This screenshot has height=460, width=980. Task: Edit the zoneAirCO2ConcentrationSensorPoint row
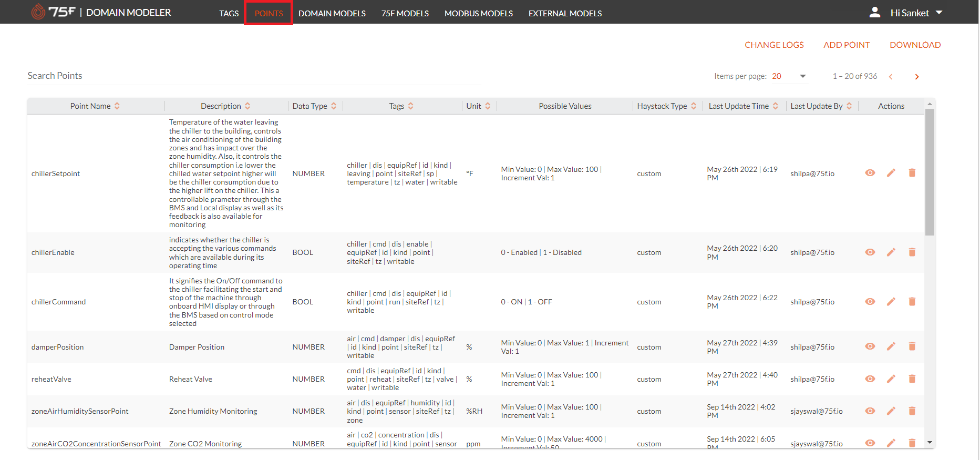click(x=891, y=443)
